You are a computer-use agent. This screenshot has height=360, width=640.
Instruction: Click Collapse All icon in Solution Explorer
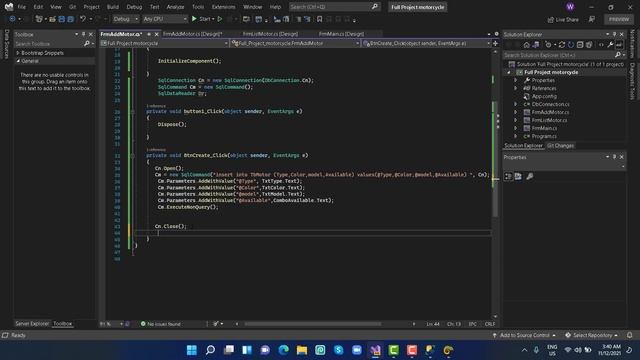[x=580, y=45]
